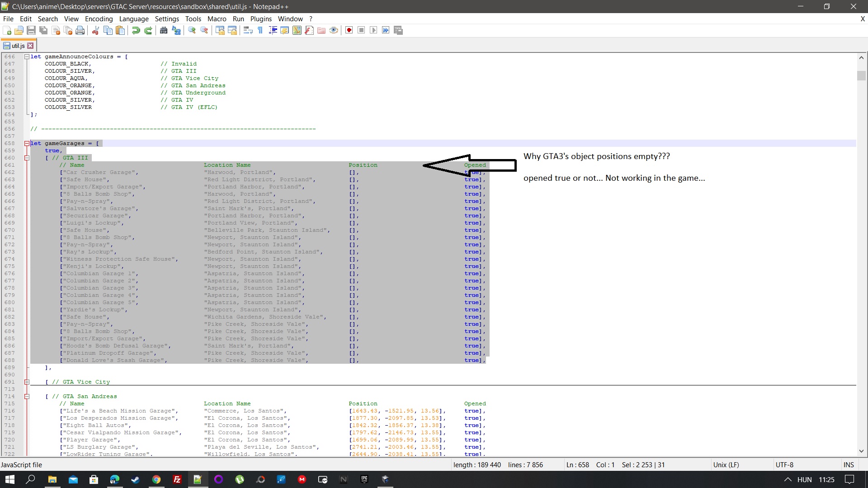The height and width of the screenshot is (488, 868).
Task: Click the Zoom in magnifier icon
Action: click(x=192, y=30)
